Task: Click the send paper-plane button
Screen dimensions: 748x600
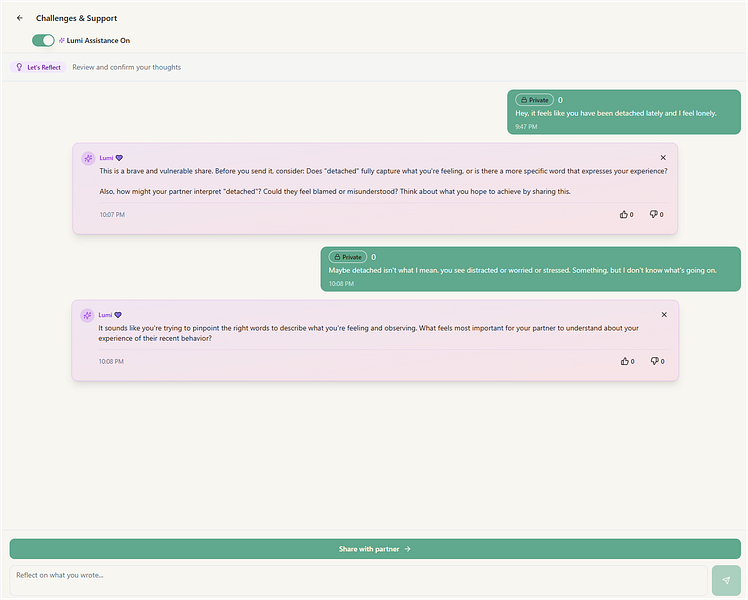Action: click(x=726, y=580)
